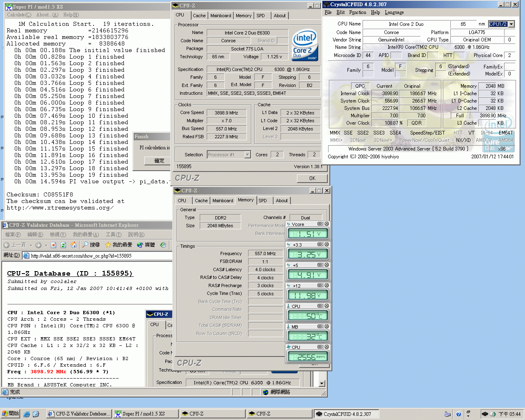Open CrystalCPUID File menu
Screen dimensions: 525x420
coord(328,12)
